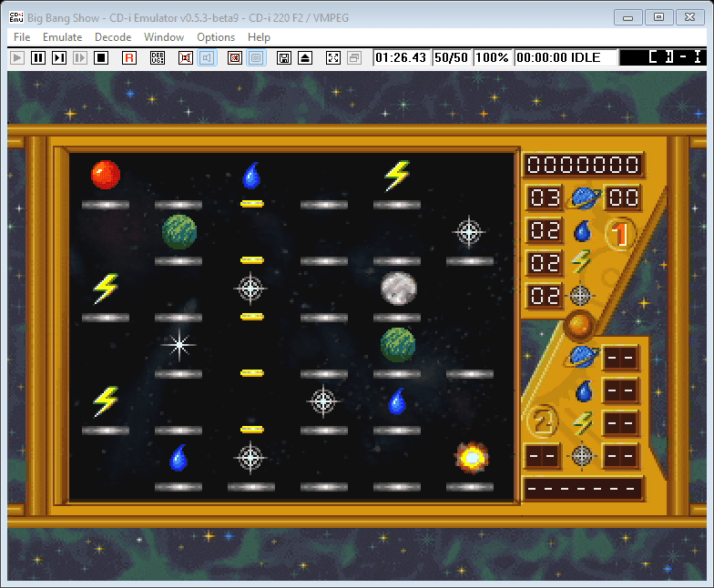The height and width of the screenshot is (588, 714).
Task: Open the File menu
Action: pos(22,37)
